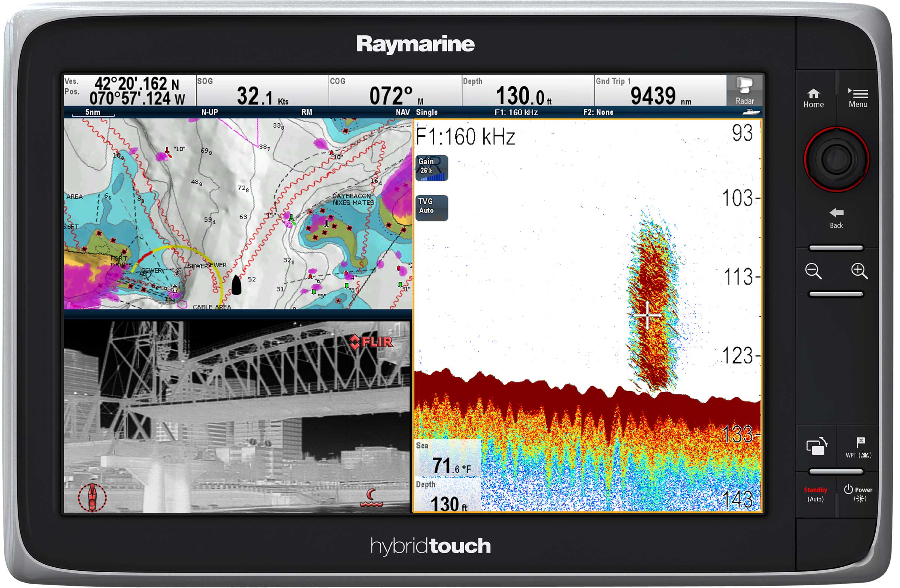Image resolution: width=900 pixels, height=588 pixels.
Task: Open the Radar shortcut in the databar
Action: [x=744, y=91]
